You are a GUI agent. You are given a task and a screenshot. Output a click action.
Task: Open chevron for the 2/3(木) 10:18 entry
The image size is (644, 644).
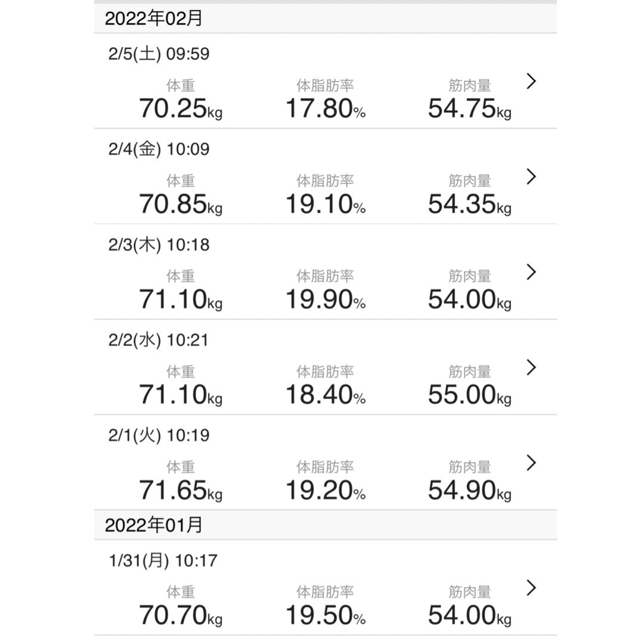[x=532, y=272]
